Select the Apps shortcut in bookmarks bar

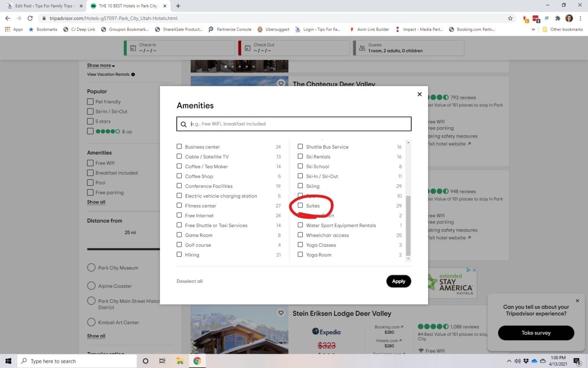coord(14,29)
